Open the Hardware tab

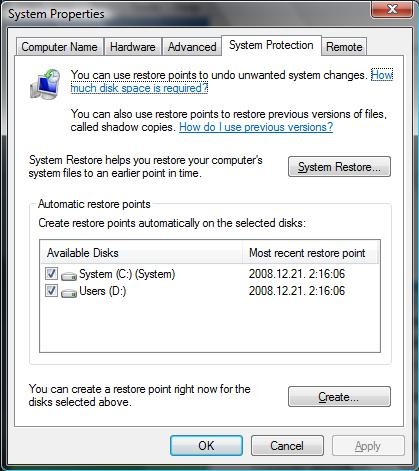point(133,47)
